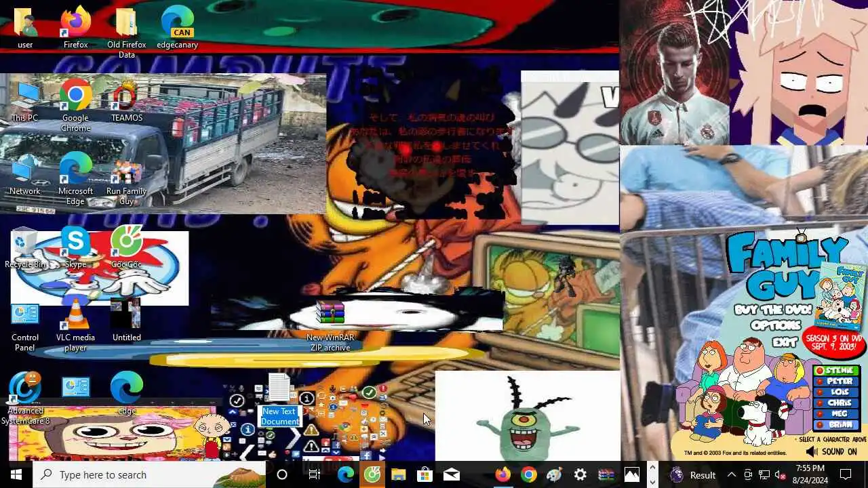The image size is (868, 488).
Task: Open the Photos app on the taskbar
Action: tap(632, 474)
